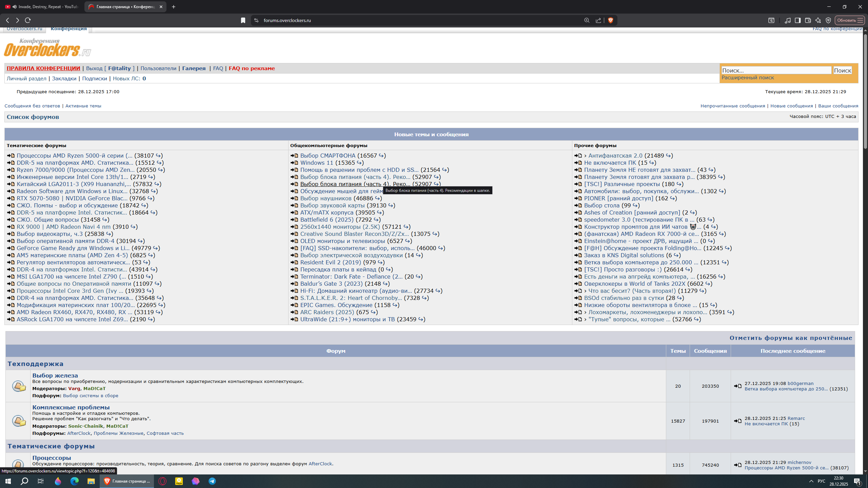Click Отметить форумы как прочтённые
The image size is (868, 488).
point(791,338)
